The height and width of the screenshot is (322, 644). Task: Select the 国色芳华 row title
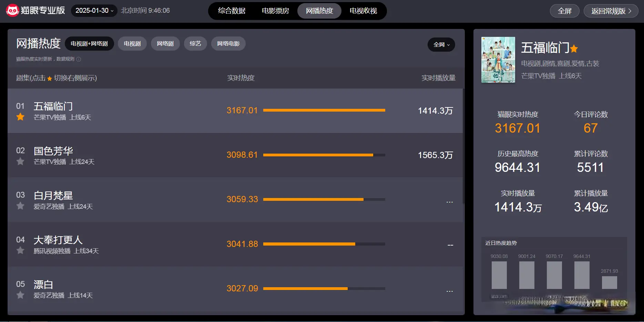(53, 150)
